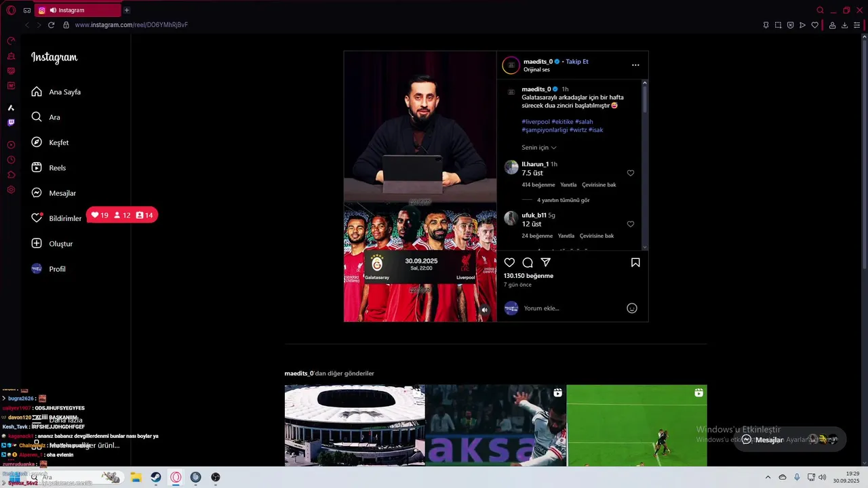Click the Instagram logo wordmark
The height and width of the screenshot is (488, 868).
tap(54, 58)
